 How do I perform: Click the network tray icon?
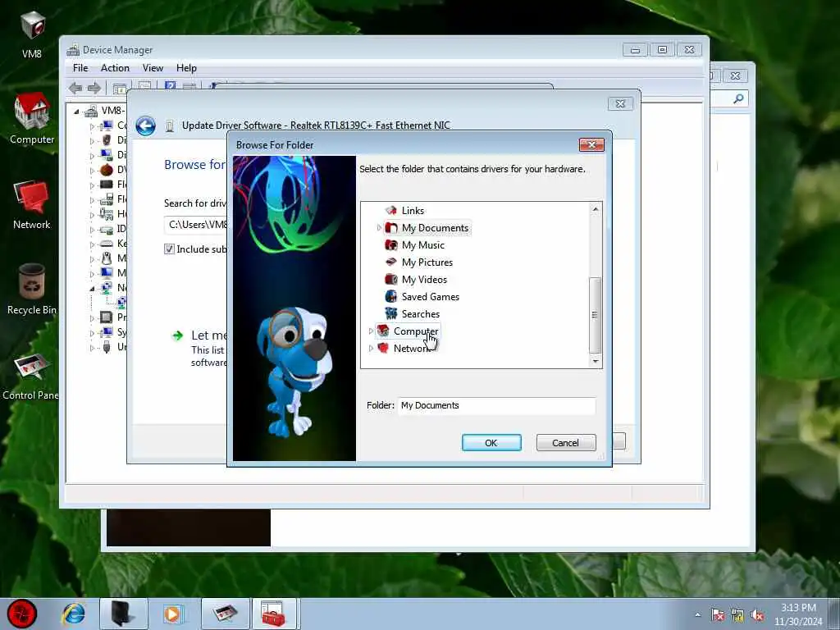tap(737, 615)
